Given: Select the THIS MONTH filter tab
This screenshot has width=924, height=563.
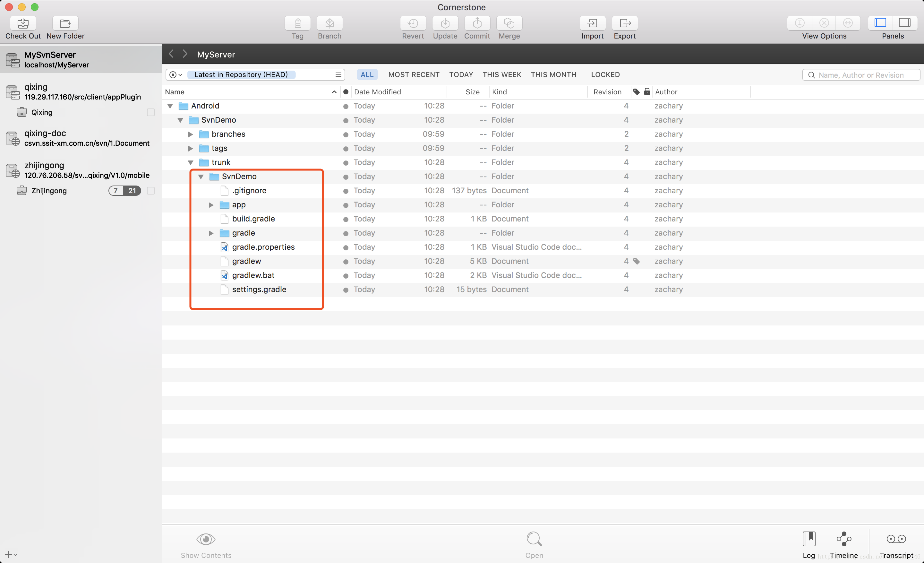Looking at the screenshot, I should (x=553, y=75).
